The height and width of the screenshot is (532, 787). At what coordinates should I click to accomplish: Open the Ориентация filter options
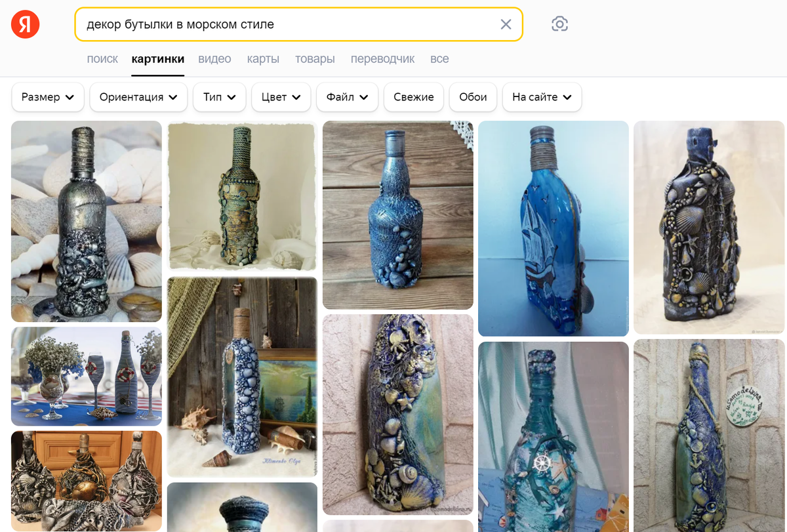(138, 96)
